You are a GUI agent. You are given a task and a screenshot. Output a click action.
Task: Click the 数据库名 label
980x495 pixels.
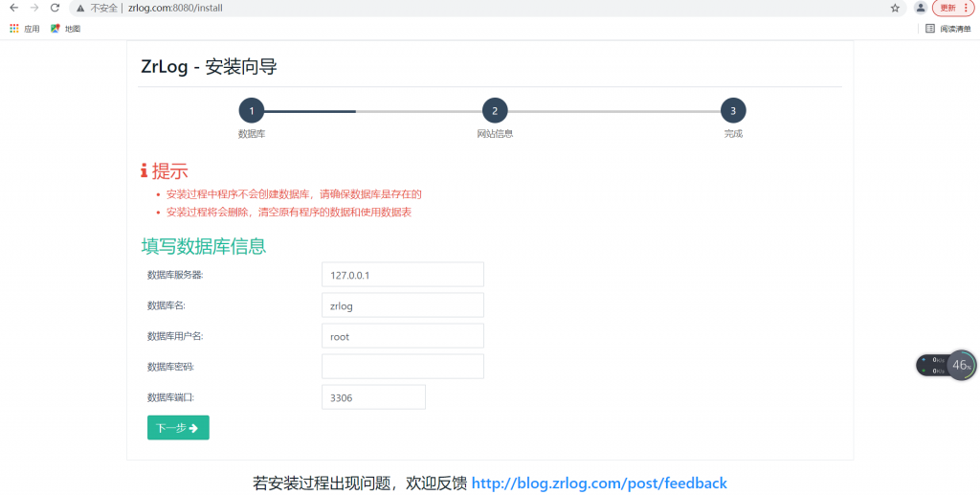coord(167,305)
